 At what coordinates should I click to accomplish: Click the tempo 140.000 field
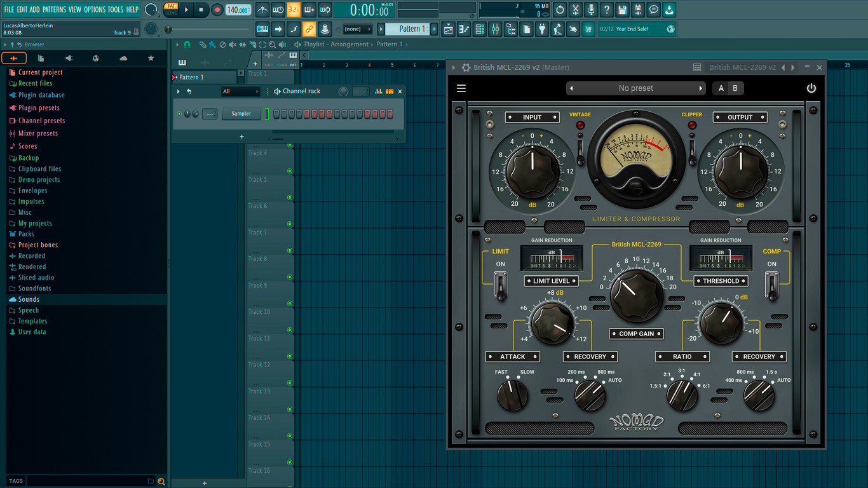click(238, 10)
